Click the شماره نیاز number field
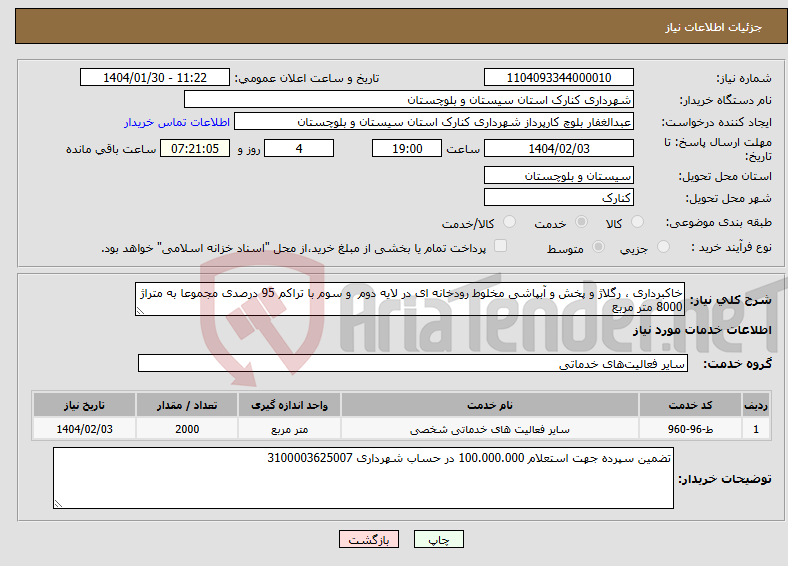This screenshot has width=788, height=566. pos(558,77)
